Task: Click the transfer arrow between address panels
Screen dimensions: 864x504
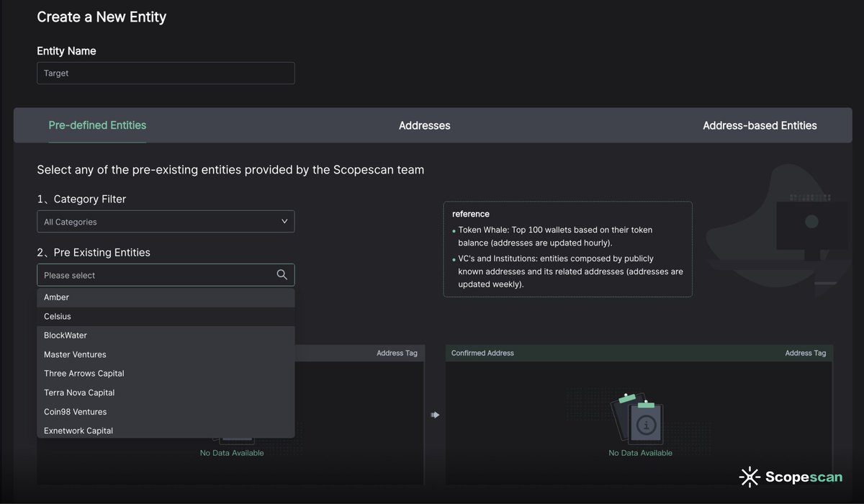Action: [435, 415]
